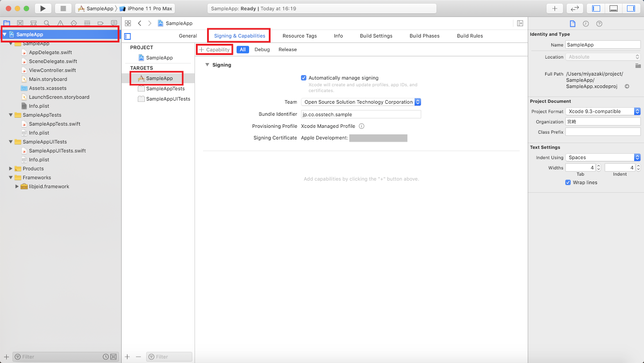
Task: Collapse the SampleAppUITests group
Action: tap(11, 142)
